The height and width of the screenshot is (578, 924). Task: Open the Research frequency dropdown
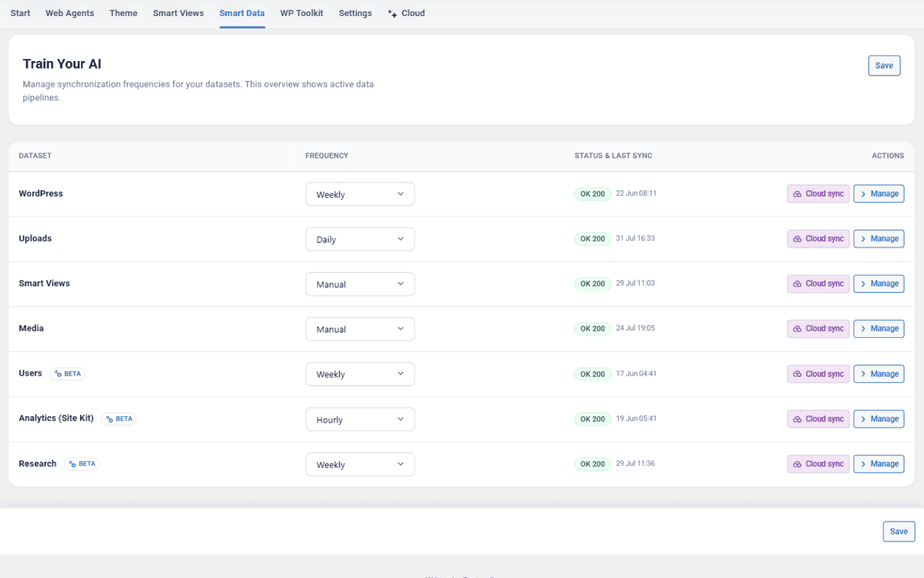[x=360, y=464]
